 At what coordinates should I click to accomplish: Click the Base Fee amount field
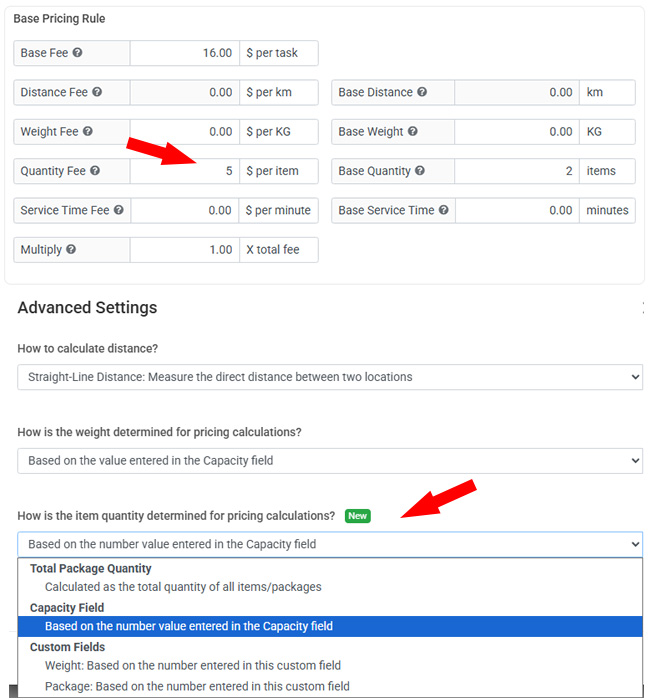click(x=184, y=53)
